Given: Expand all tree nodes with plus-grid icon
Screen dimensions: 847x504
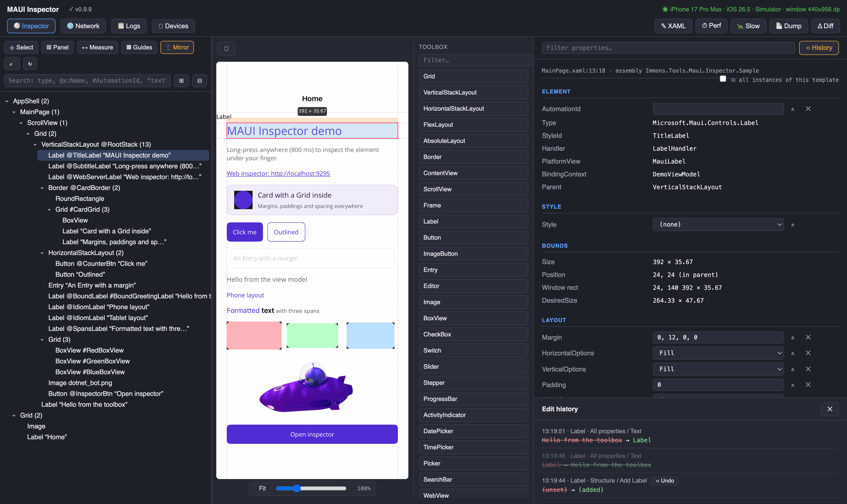Looking at the screenshot, I should coord(181,80).
